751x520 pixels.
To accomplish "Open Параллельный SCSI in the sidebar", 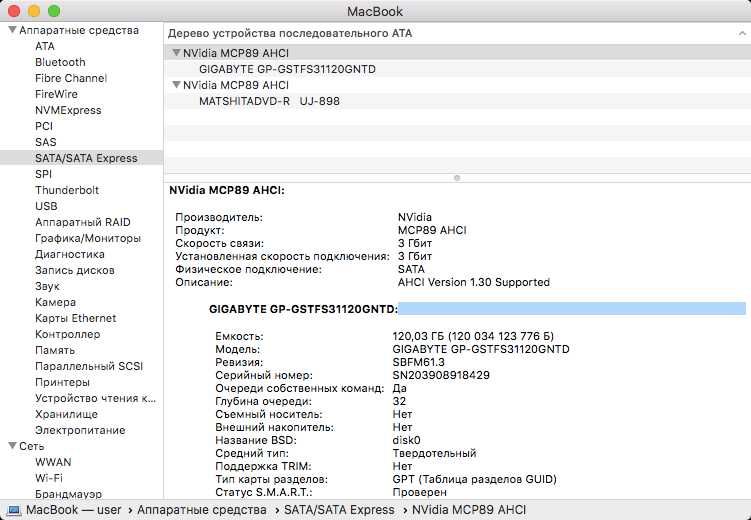I will tap(89, 366).
